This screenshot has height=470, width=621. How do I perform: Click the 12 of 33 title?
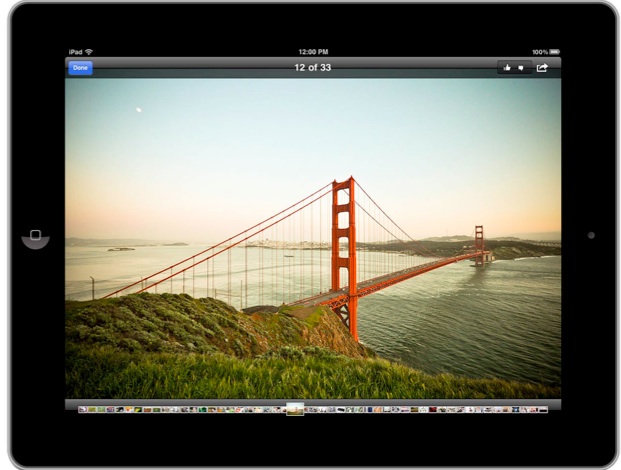312,68
